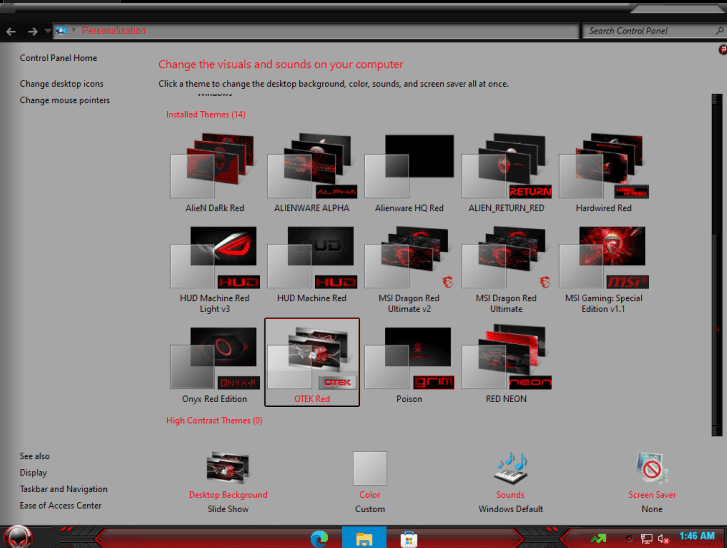Open Microsoft Store from the taskbar
727x548 pixels.
[408, 539]
